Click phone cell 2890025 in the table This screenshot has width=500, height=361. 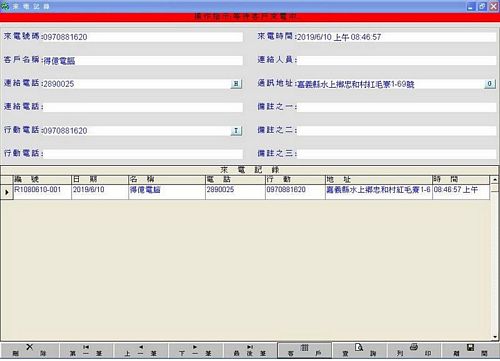[x=235, y=192]
